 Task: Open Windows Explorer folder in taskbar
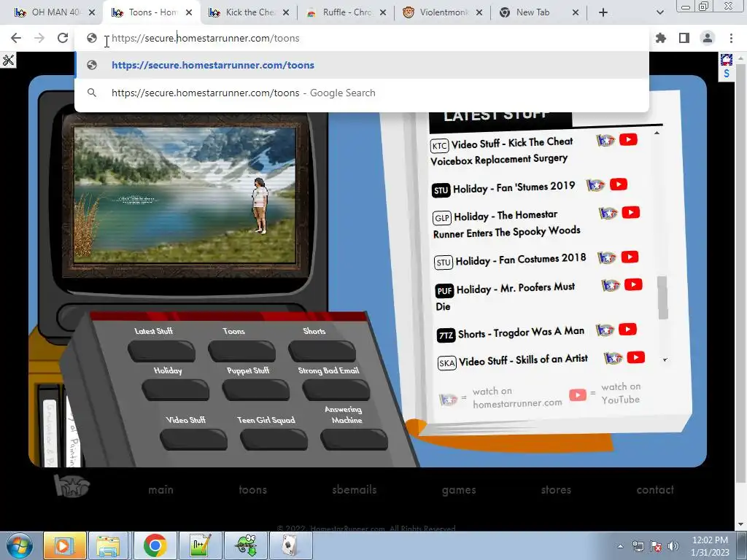(x=108, y=545)
